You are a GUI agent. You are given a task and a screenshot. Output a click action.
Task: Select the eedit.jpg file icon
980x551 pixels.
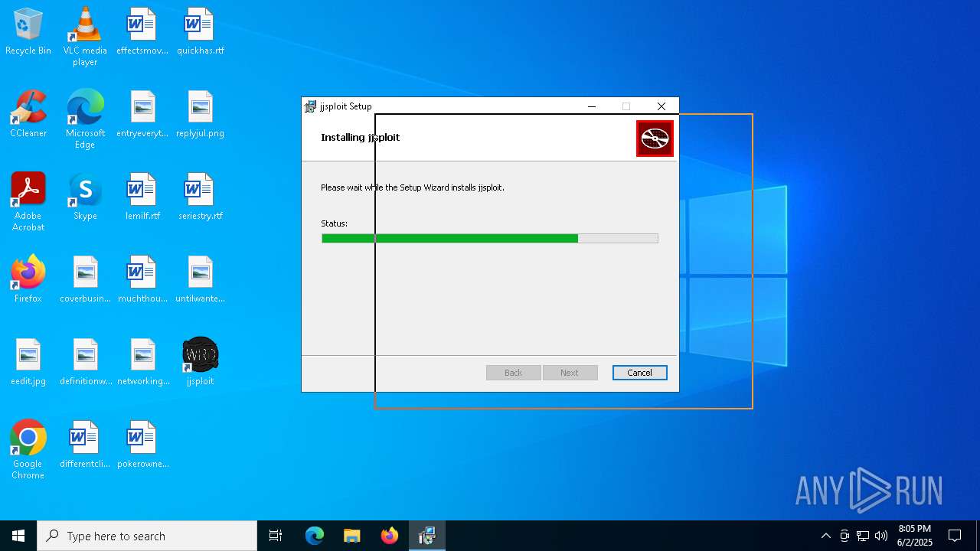28,363
